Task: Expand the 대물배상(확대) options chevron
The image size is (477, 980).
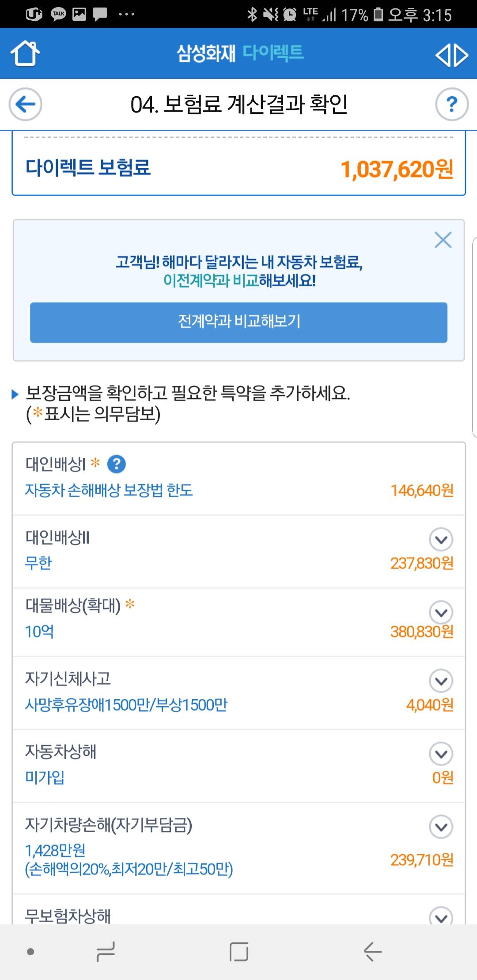Action: (x=441, y=612)
